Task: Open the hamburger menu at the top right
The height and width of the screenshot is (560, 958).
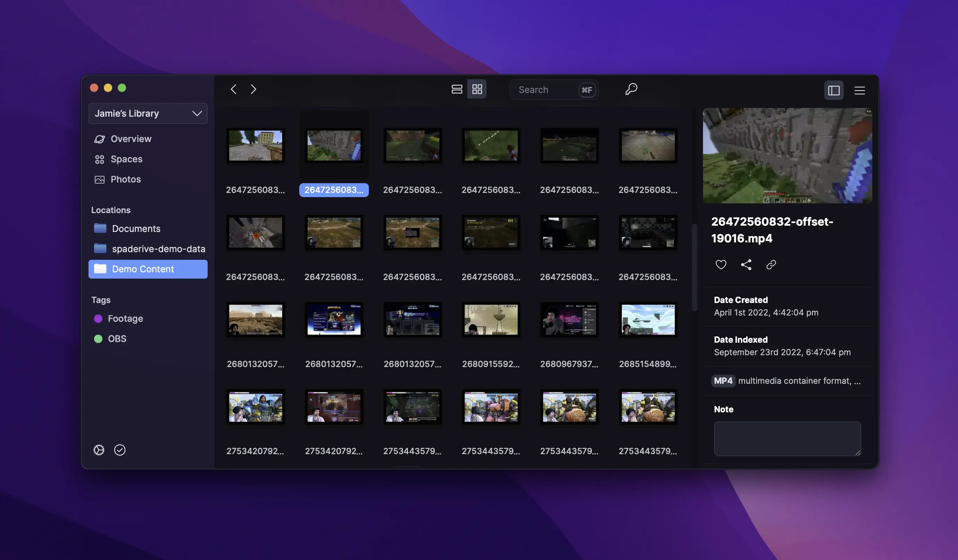Action: [859, 91]
